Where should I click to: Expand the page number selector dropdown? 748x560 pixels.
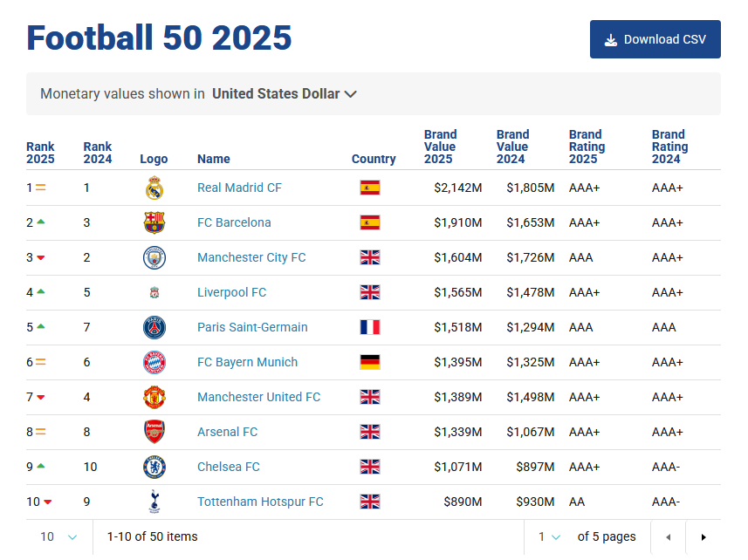pyautogui.click(x=549, y=537)
